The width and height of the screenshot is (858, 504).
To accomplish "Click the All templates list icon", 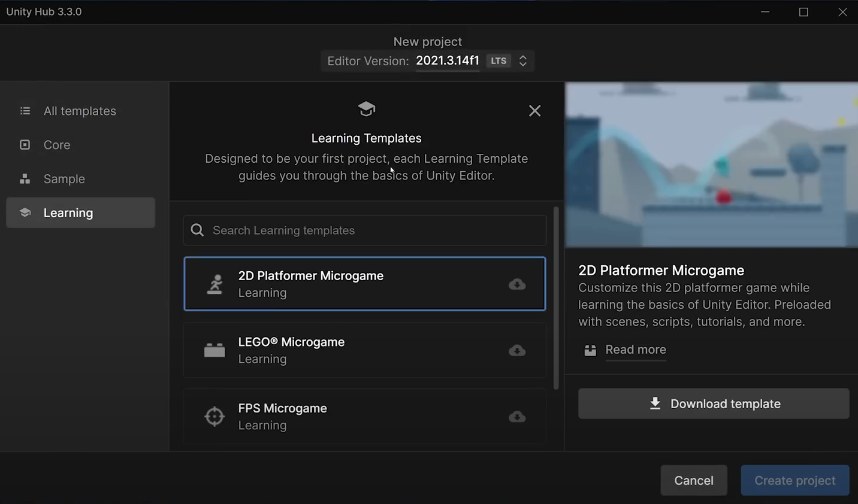I will (x=25, y=111).
